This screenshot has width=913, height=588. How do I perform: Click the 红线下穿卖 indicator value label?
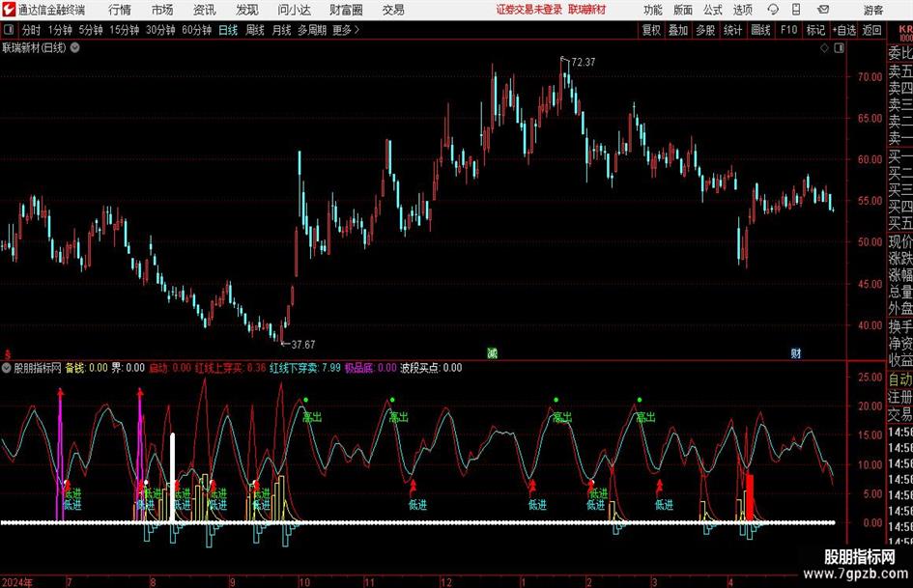(305, 368)
